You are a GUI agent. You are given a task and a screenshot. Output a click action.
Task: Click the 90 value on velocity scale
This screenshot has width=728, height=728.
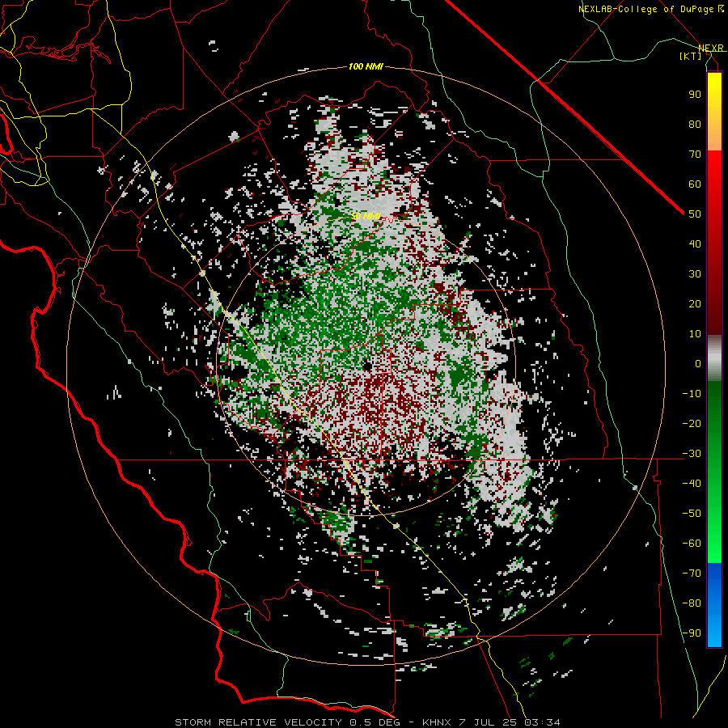coord(695,95)
